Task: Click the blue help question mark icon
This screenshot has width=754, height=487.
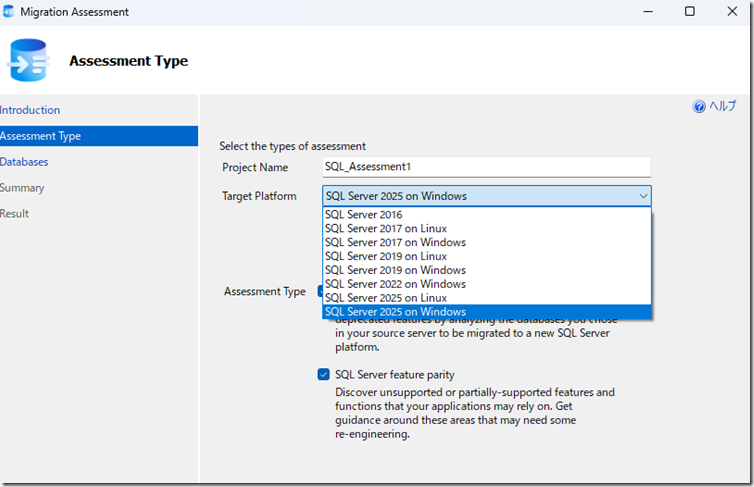Action: [699, 107]
